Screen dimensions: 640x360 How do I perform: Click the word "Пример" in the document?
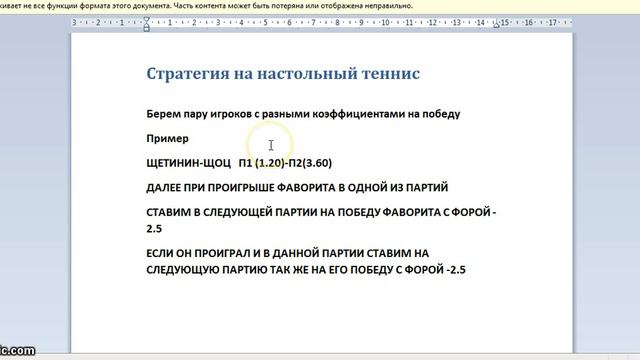click(x=167, y=138)
